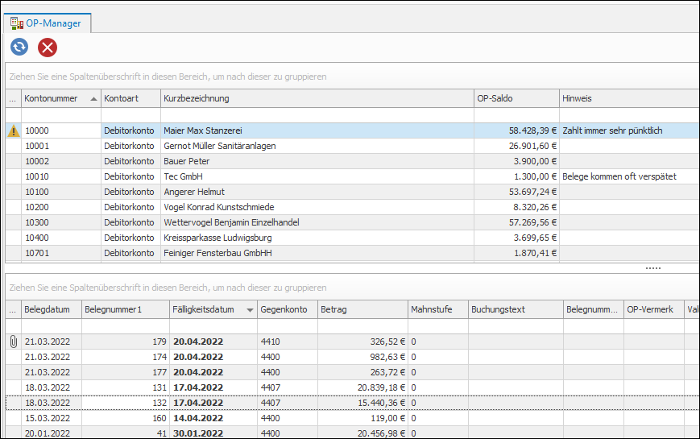Screen dimensions: 700x439
Task: Click OP-Saldo 53.697,24 €
Action: click(533, 192)
